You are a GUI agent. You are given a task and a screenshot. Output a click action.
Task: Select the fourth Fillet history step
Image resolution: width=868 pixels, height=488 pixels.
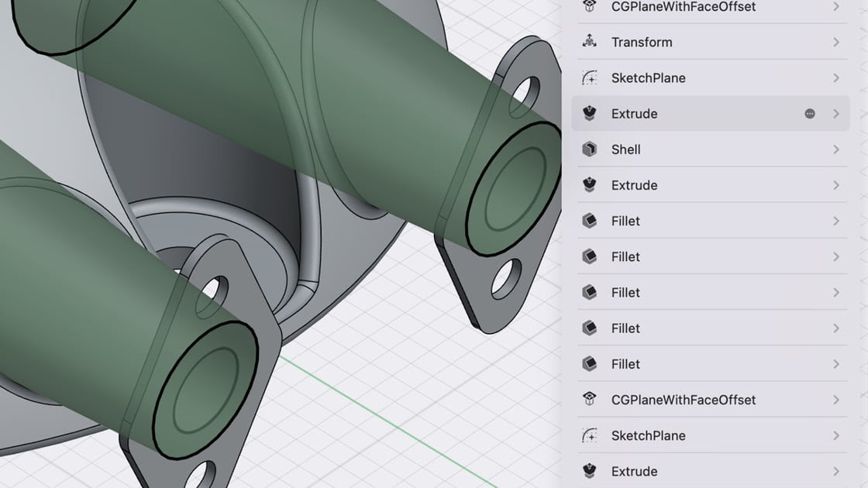(x=625, y=328)
